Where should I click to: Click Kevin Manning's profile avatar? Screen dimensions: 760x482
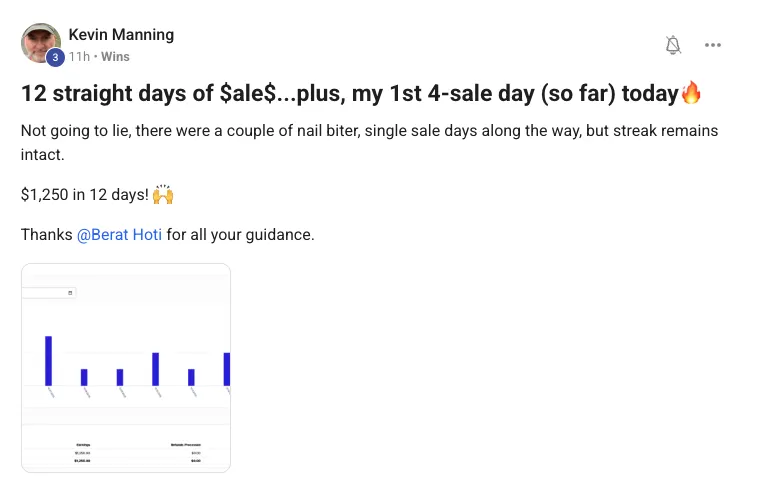[x=40, y=43]
